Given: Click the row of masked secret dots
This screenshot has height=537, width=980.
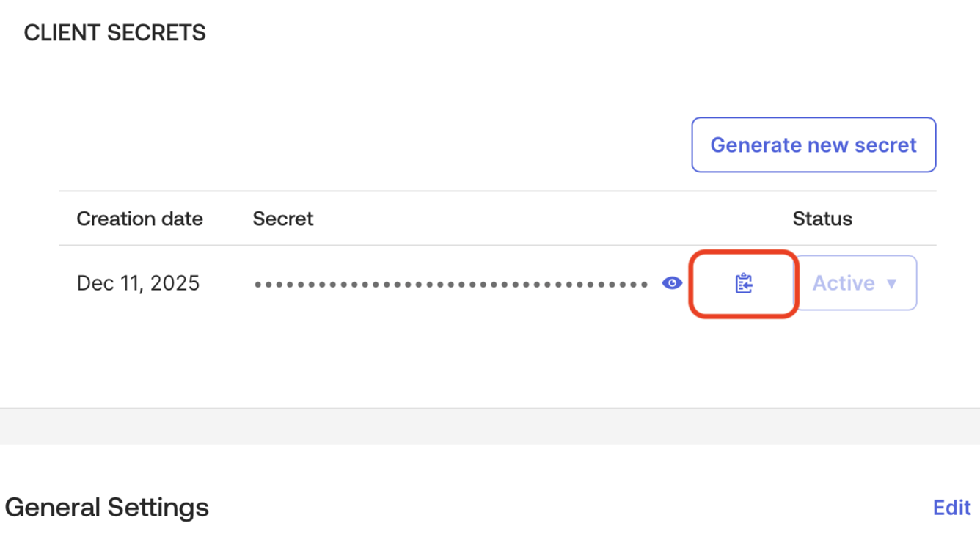Looking at the screenshot, I should 450,283.
